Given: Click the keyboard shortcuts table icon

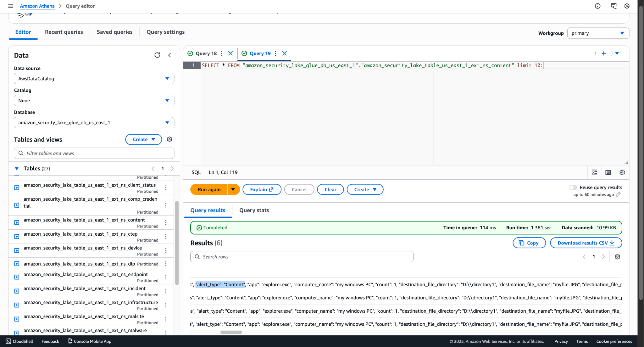Looking at the screenshot, I should pyautogui.click(x=608, y=172).
